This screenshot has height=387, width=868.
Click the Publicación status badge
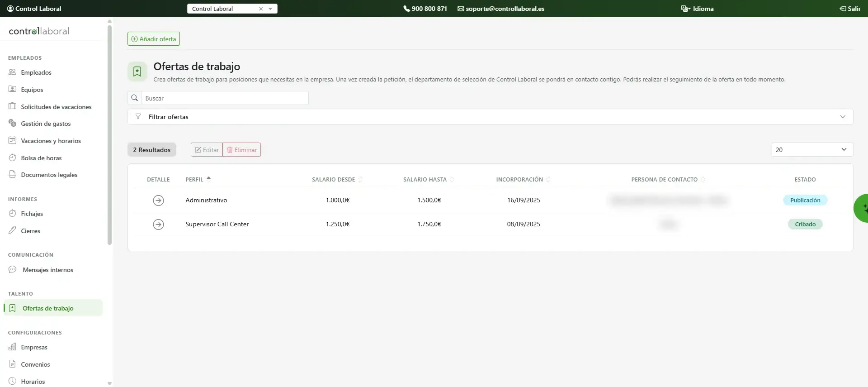click(x=805, y=200)
